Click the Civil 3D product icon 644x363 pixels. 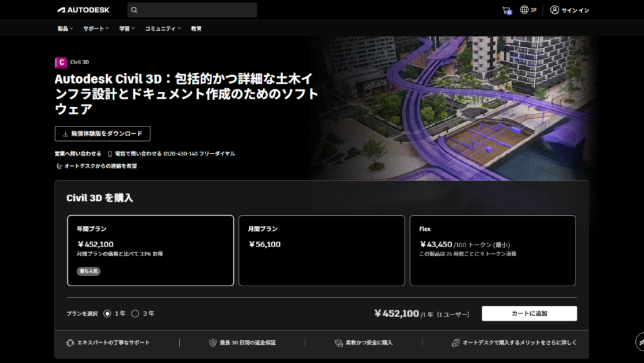point(61,62)
